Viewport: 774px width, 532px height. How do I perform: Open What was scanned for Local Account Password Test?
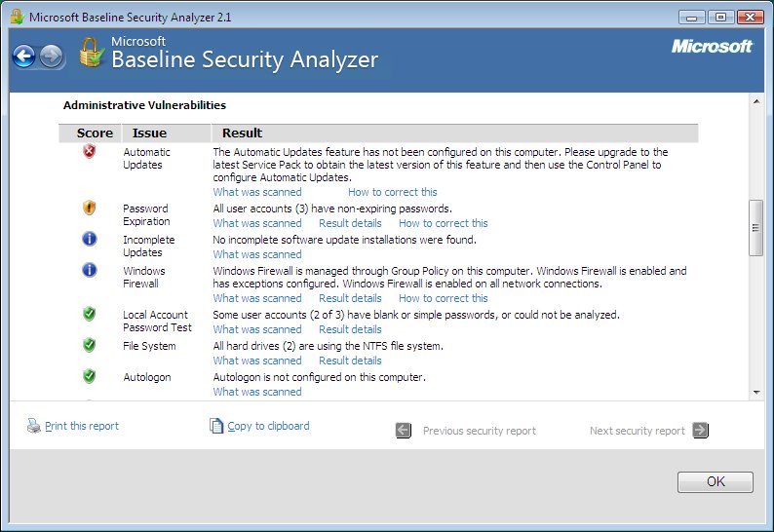pyautogui.click(x=257, y=329)
